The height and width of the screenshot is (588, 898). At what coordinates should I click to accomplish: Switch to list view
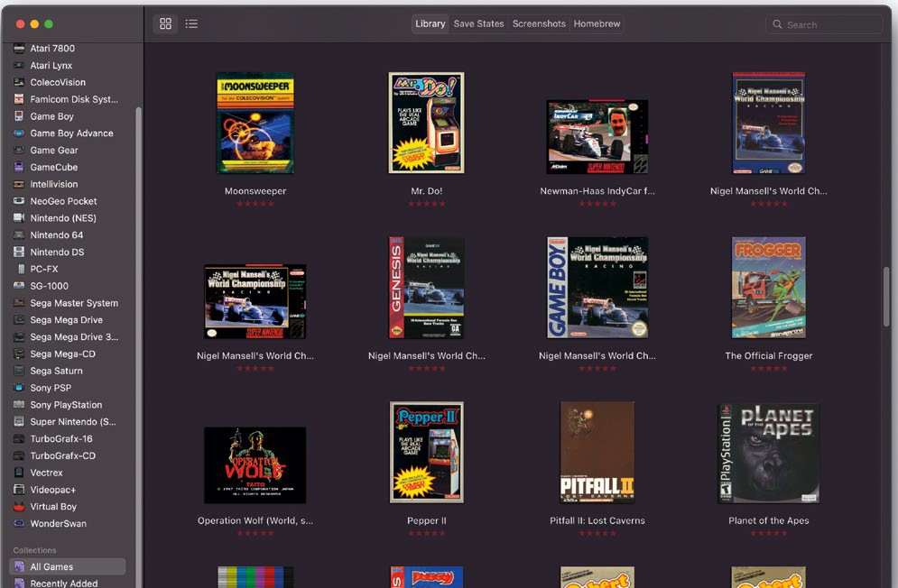pos(191,23)
